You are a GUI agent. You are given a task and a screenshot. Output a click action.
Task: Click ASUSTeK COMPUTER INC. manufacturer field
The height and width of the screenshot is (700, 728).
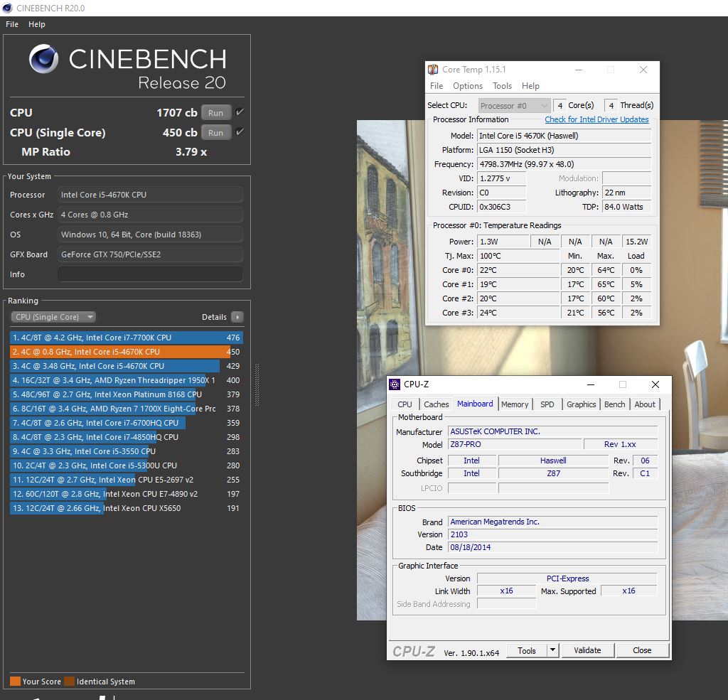(552, 431)
